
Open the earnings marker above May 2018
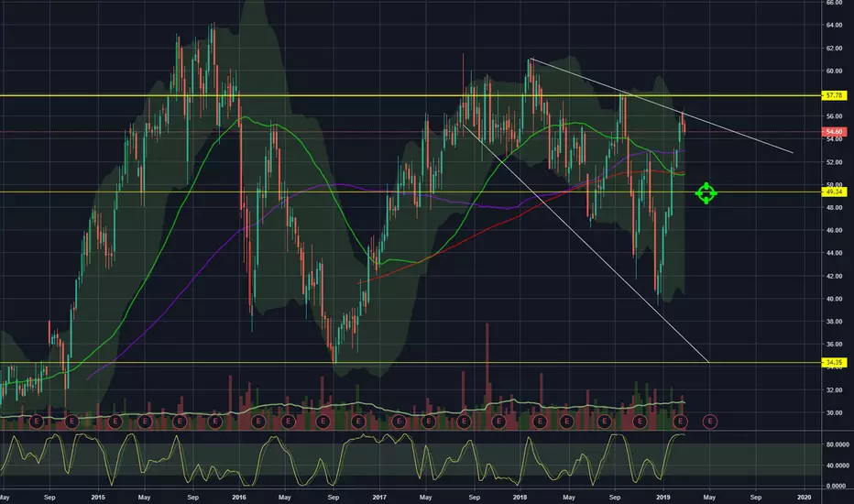click(x=567, y=422)
